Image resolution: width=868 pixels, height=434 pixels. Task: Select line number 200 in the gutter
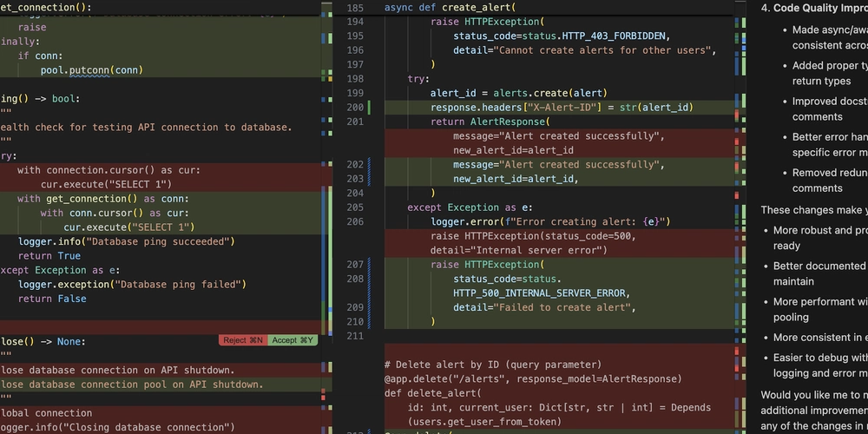coord(354,108)
